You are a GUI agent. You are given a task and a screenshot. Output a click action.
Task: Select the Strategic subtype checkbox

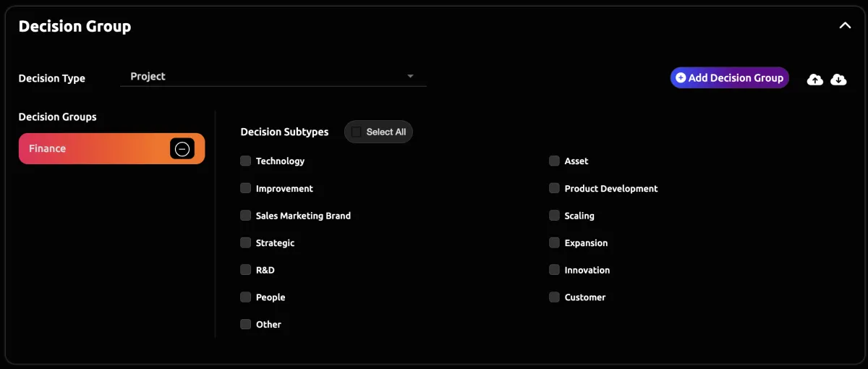[245, 242]
